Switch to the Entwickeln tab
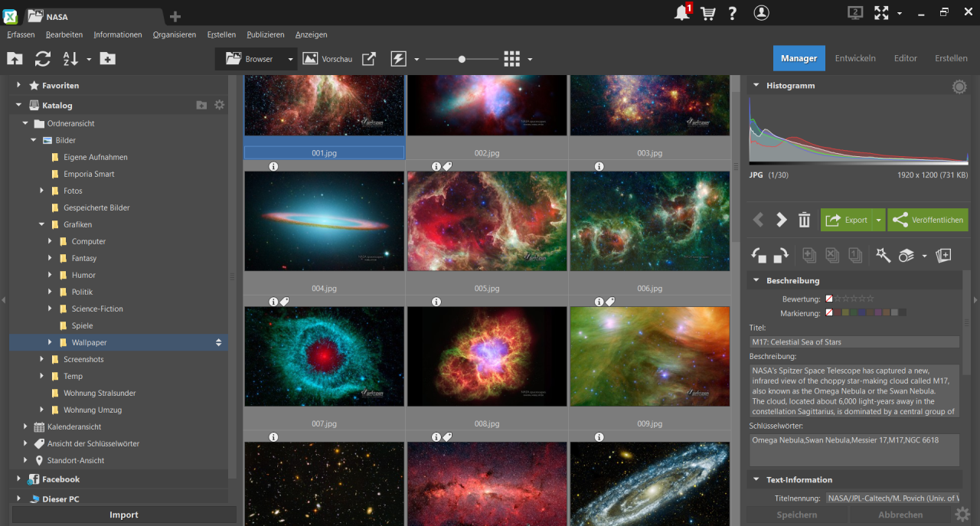The width and height of the screenshot is (980, 526). [855, 58]
